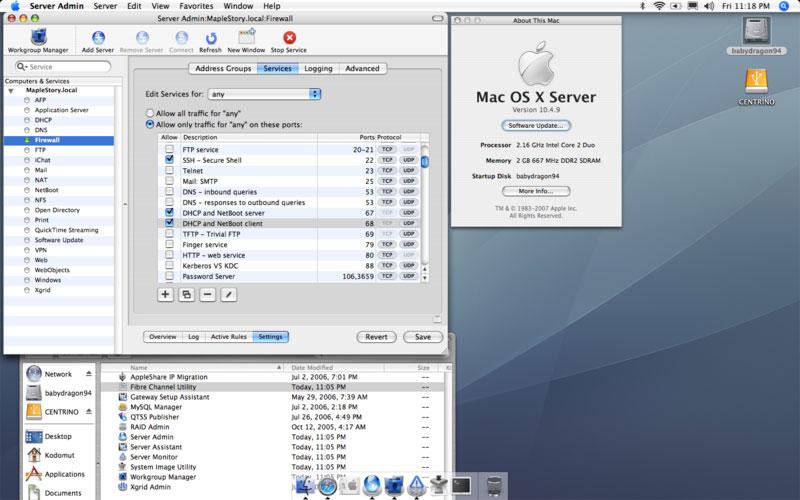Select Desktop in the Finder sidebar
The width and height of the screenshot is (800, 500).
[x=58, y=436]
